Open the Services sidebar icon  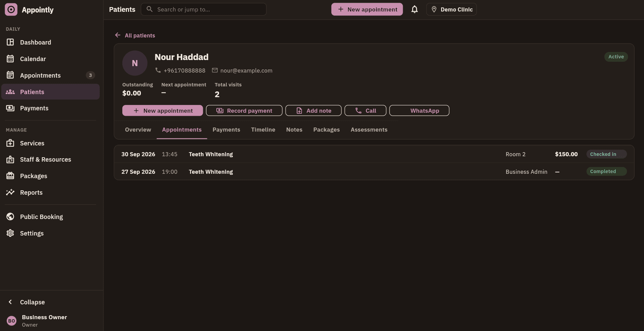click(10, 143)
